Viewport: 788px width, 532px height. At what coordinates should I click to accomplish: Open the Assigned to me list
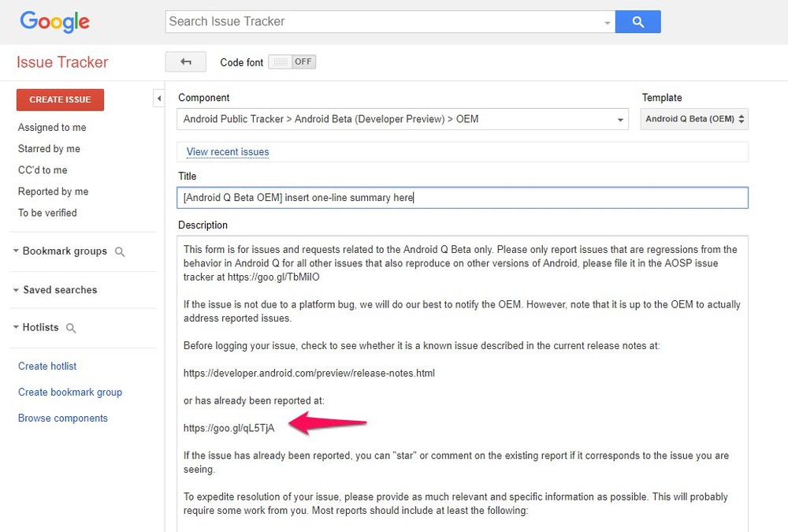pyautogui.click(x=52, y=127)
